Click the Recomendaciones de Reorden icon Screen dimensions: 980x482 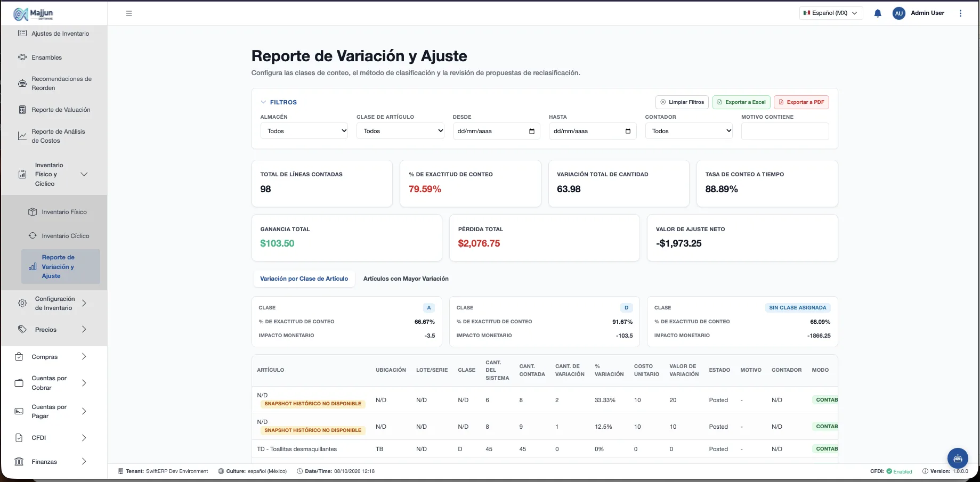point(22,83)
